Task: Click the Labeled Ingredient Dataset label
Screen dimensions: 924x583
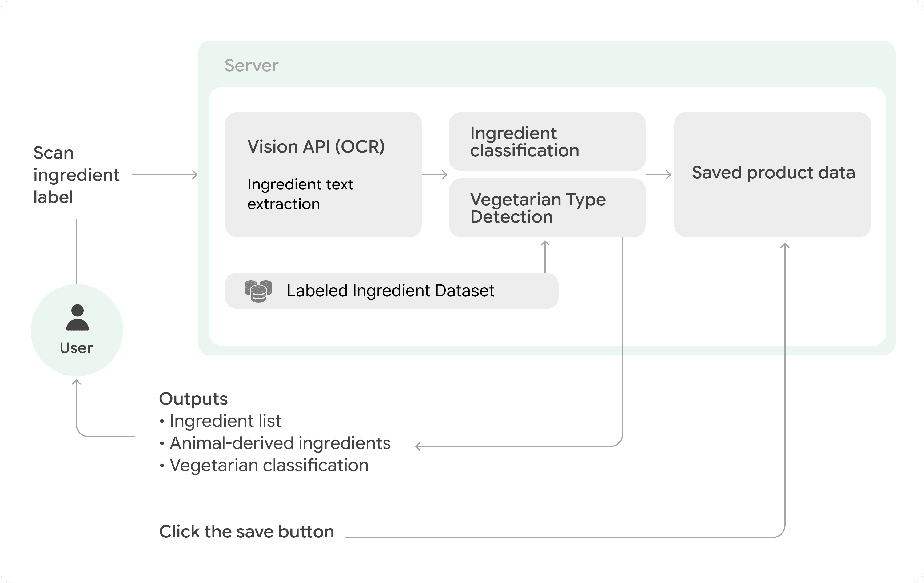Action: click(390, 291)
